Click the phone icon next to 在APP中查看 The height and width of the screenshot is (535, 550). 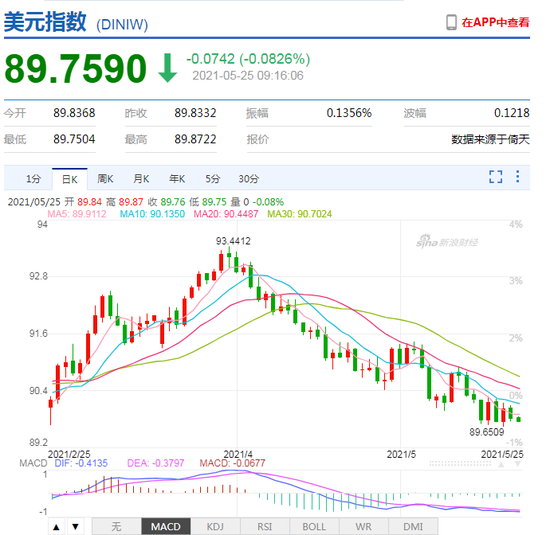pos(451,22)
